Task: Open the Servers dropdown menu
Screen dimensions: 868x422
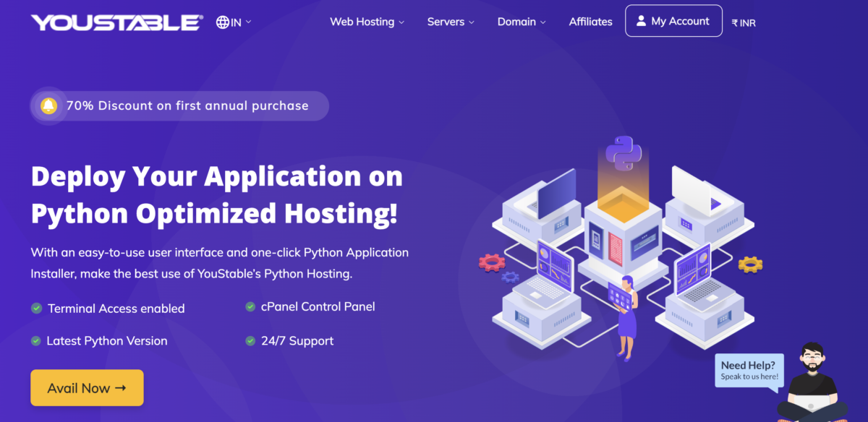Action: tap(446, 22)
